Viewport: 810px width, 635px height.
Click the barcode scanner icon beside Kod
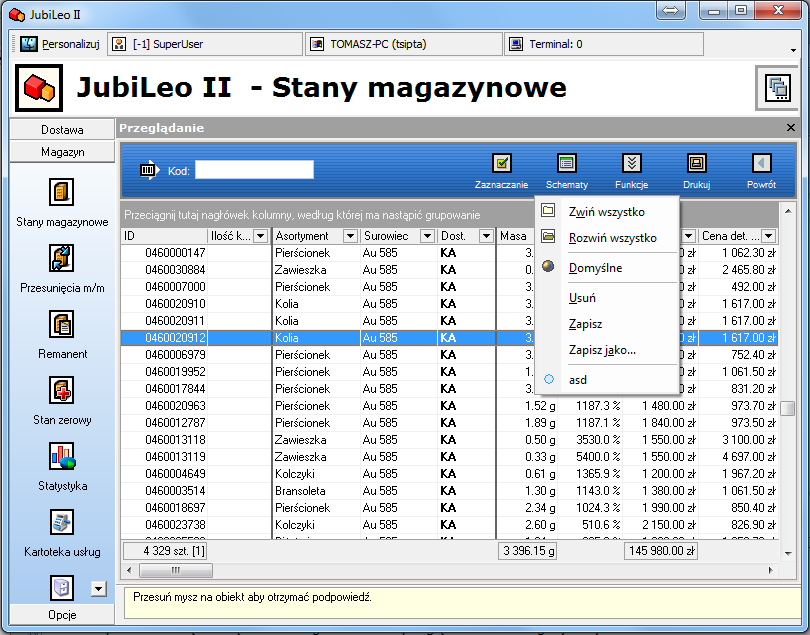click(x=150, y=170)
